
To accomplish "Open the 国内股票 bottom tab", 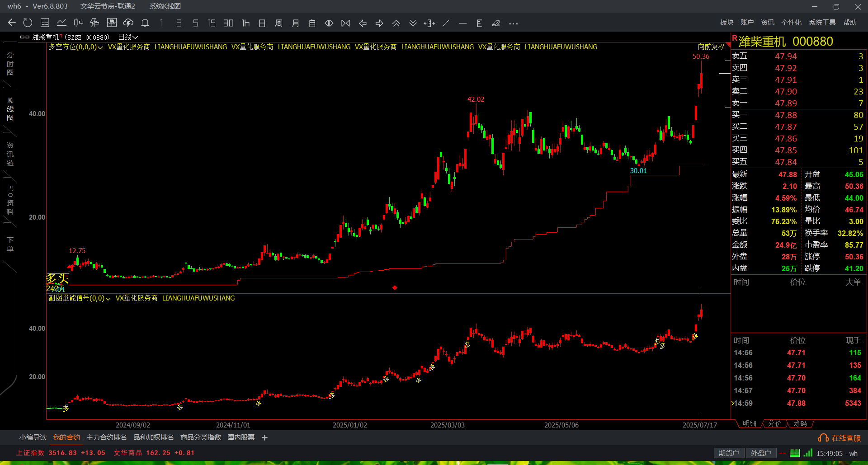I will [x=241, y=437].
